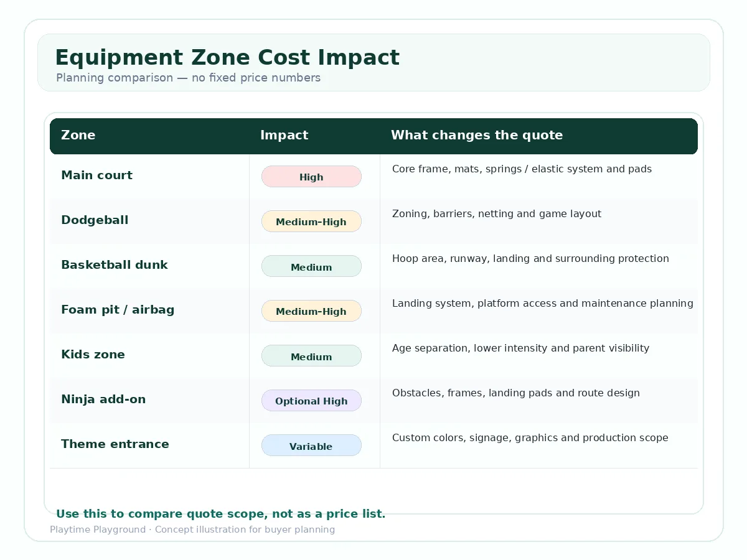Screen dimensions: 747x560
Task: Click the 'Optional High' badge for Ninja add-on
Action: (x=311, y=401)
